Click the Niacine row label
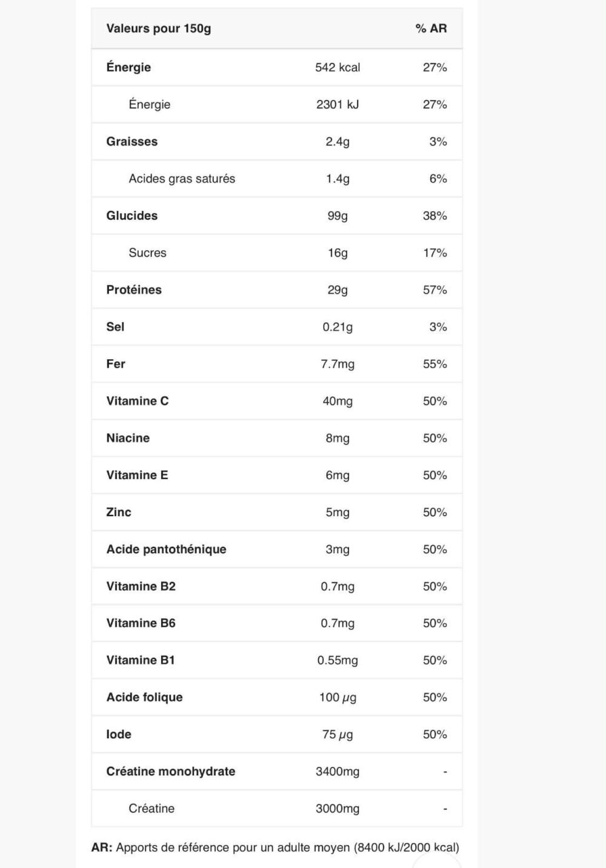 (x=128, y=438)
